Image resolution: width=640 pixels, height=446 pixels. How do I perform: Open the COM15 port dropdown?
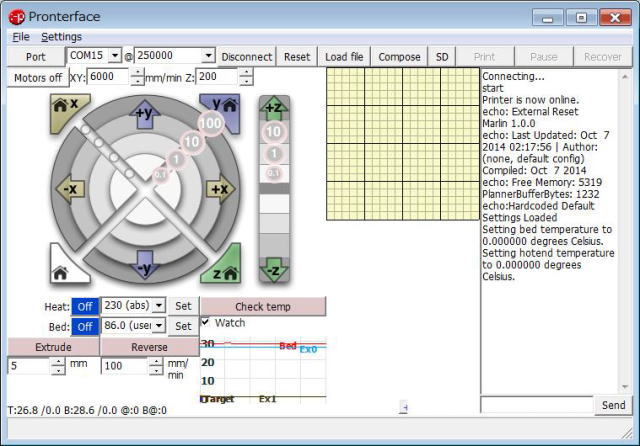pos(115,55)
